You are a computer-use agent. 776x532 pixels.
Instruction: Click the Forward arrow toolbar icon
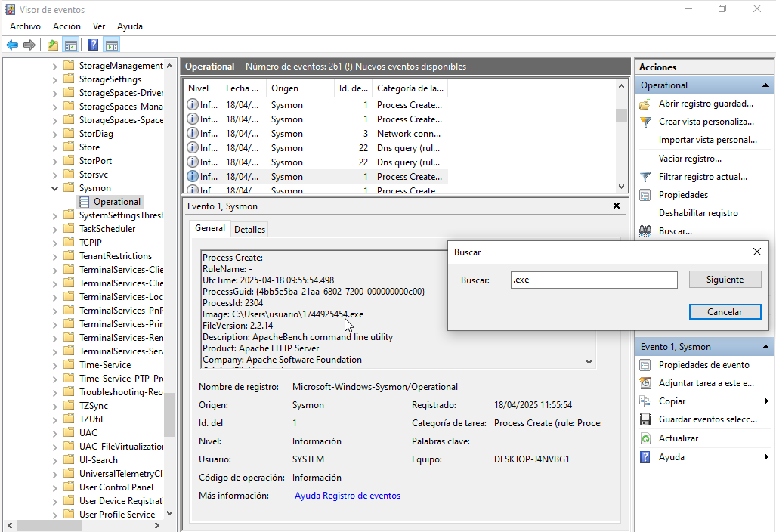click(x=29, y=45)
